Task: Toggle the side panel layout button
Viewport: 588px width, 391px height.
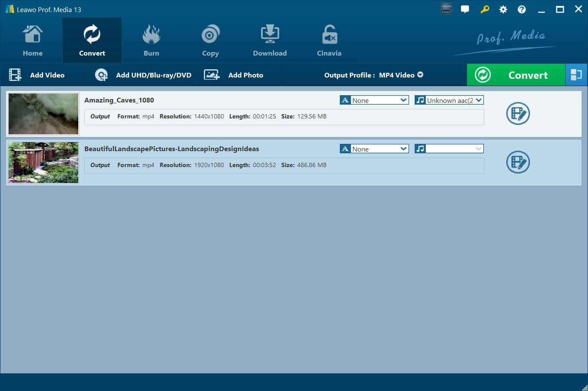Action: tap(576, 75)
